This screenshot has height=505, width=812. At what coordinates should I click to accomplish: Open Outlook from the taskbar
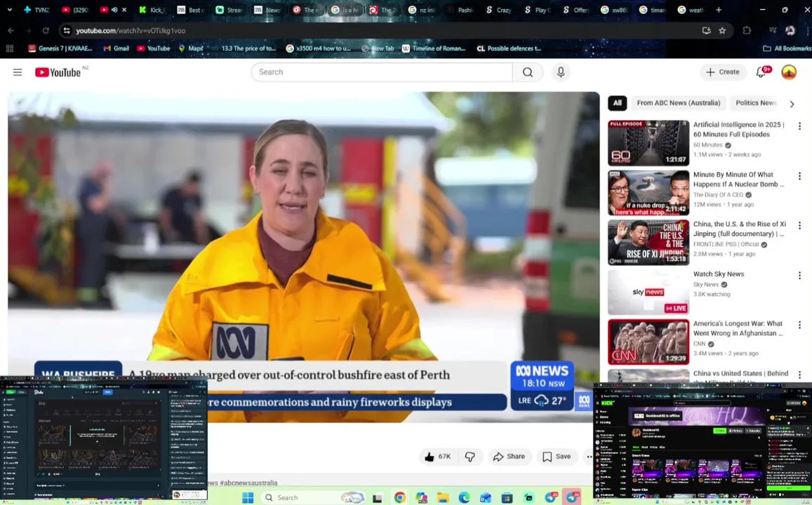(x=485, y=498)
